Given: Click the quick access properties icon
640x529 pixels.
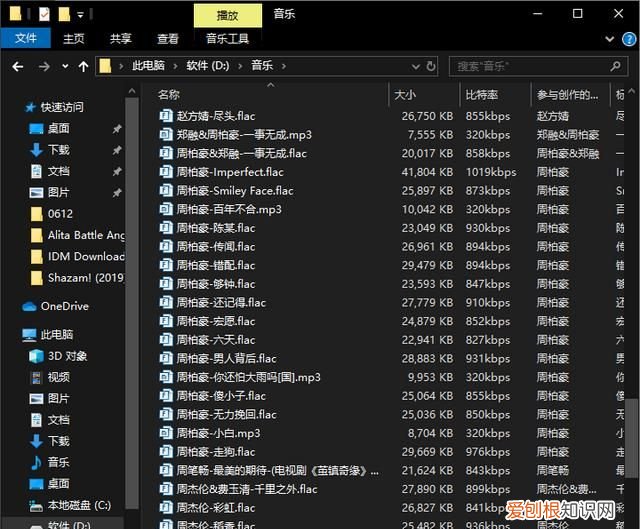Looking at the screenshot, I should 44,15.
